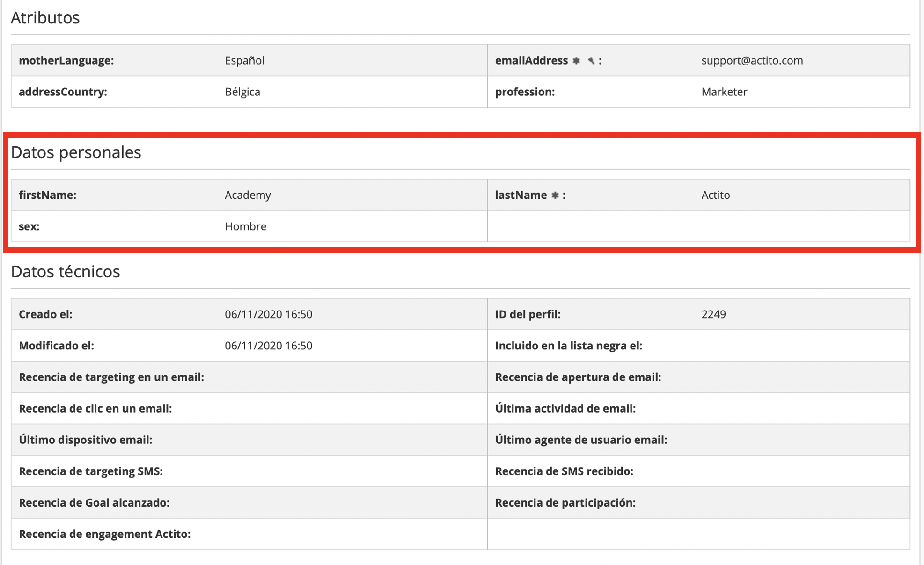Click the Marketer profession value
The image size is (924, 565).
[x=724, y=92]
